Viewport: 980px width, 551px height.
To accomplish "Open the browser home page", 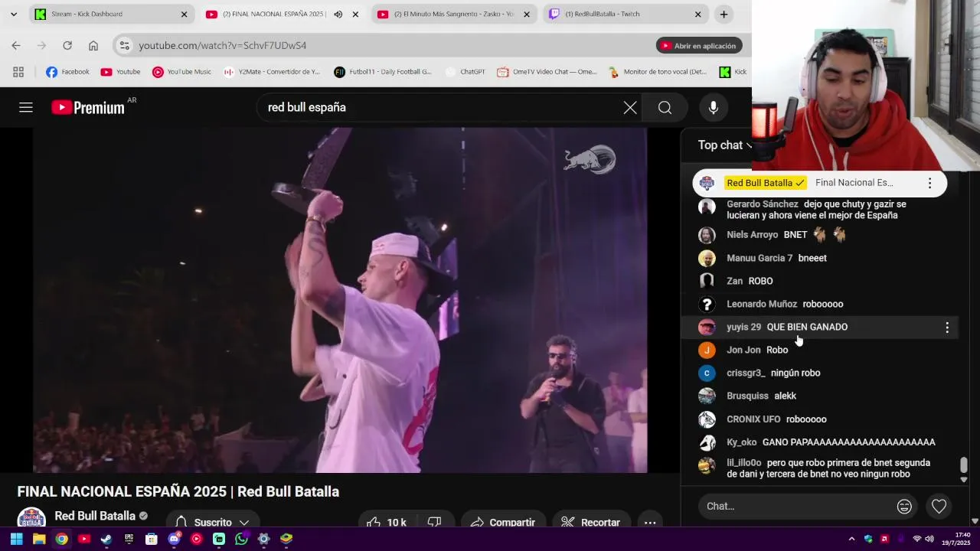I will coord(93,46).
